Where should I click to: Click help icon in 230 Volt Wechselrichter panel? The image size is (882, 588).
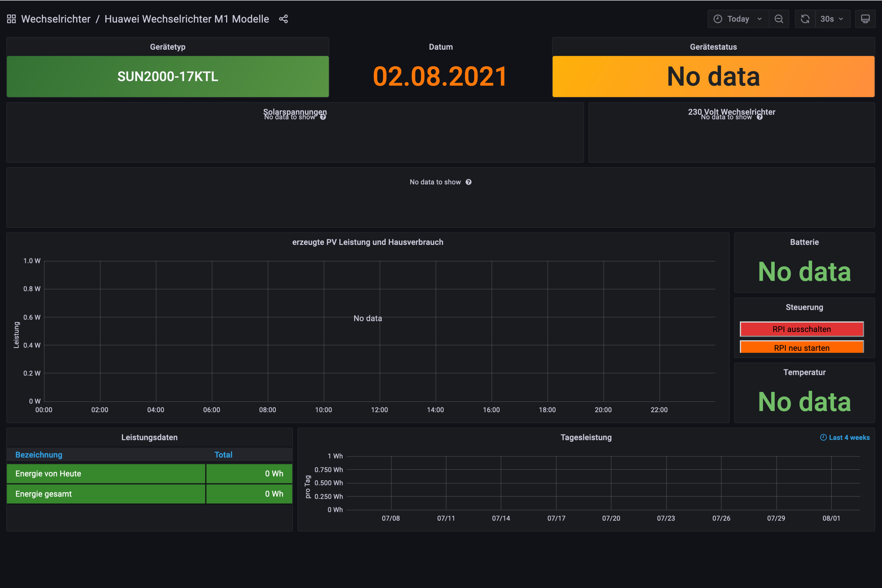pyautogui.click(x=759, y=117)
